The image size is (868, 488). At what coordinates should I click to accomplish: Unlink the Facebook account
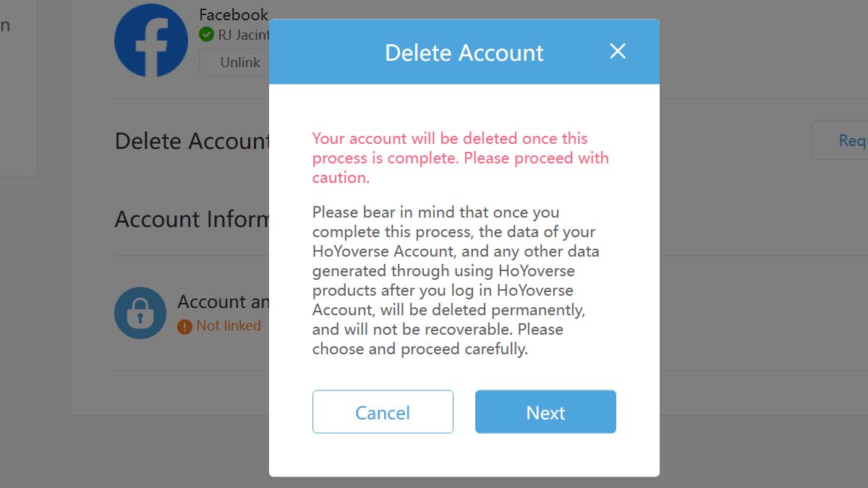[x=239, y=62]
